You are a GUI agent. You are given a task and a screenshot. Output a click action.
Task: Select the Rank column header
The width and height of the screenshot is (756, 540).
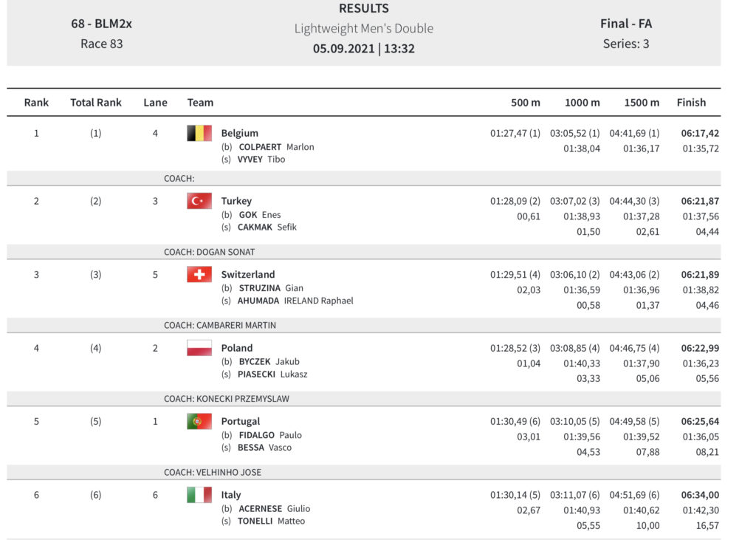point(36,103)
